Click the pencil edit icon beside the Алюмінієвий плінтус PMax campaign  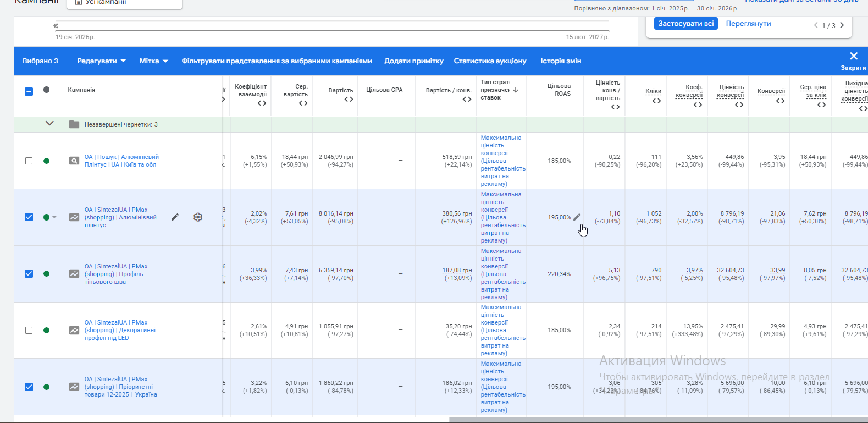coord(175,217)
